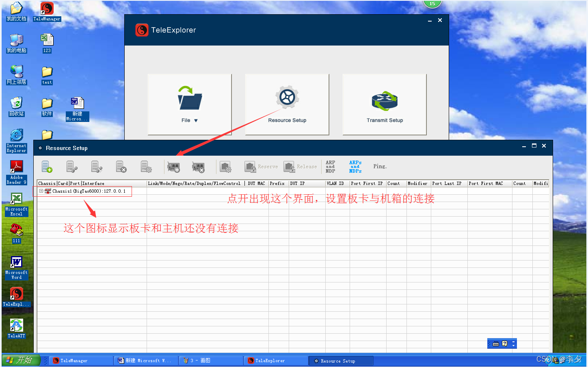Select the Adobe Reader 9 desktop icon
The width and height of the screenshot is (588, 367).
click(x=17, y=172)
